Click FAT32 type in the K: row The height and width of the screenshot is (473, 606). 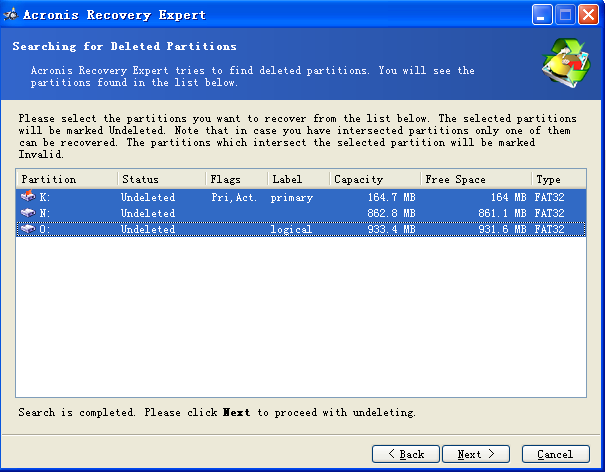point(549,197)
